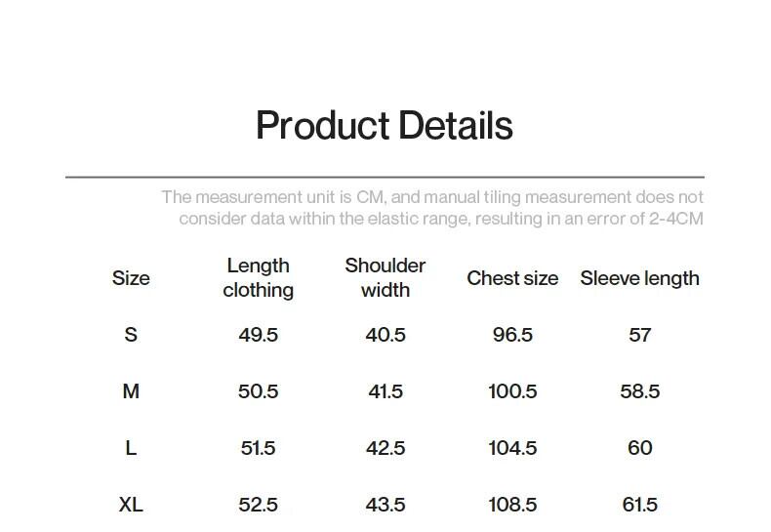Click the Product Details heading
The image size is (771, 532).
pos(384,126)
